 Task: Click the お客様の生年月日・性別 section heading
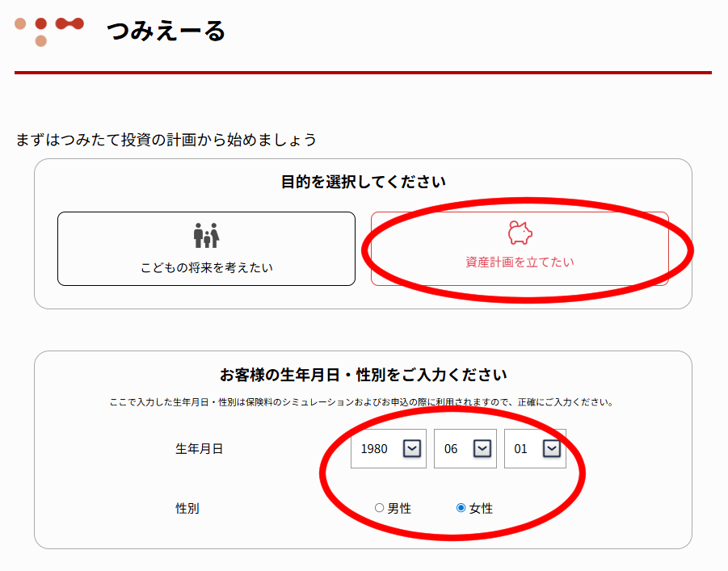coord(363,375)
